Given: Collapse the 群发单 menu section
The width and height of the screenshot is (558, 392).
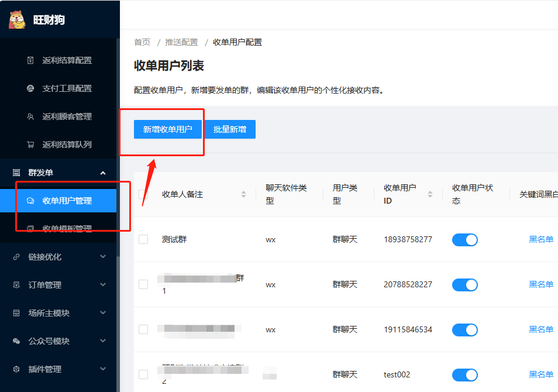Looking at the screenshot, I should pyautogui.click(x=103, y=173).
